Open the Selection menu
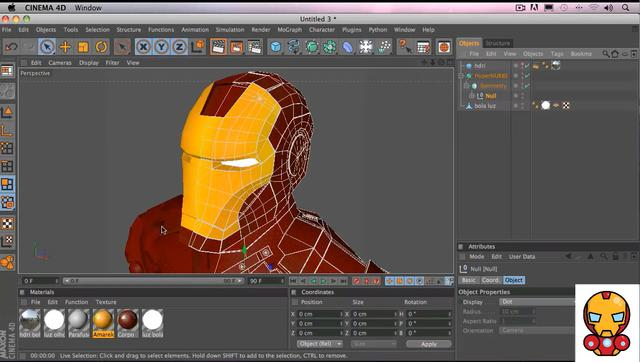This screenshot has width=640, height=362. point(98,30)
